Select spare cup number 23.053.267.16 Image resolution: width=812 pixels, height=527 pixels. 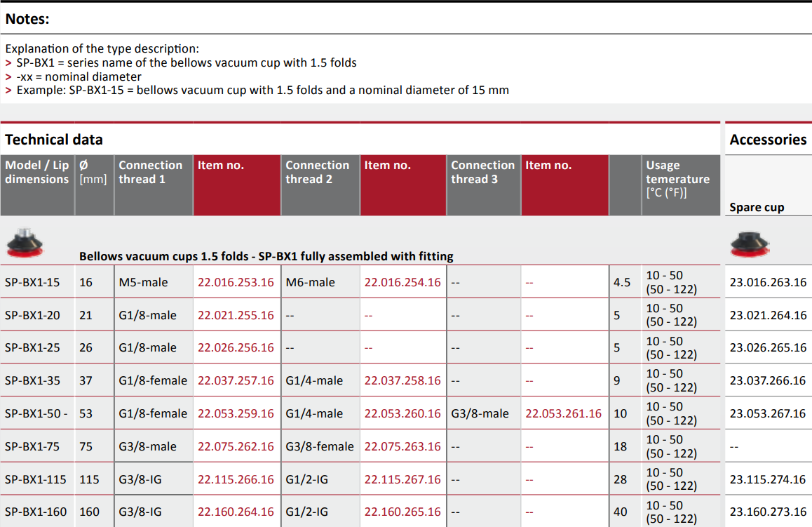768,413
